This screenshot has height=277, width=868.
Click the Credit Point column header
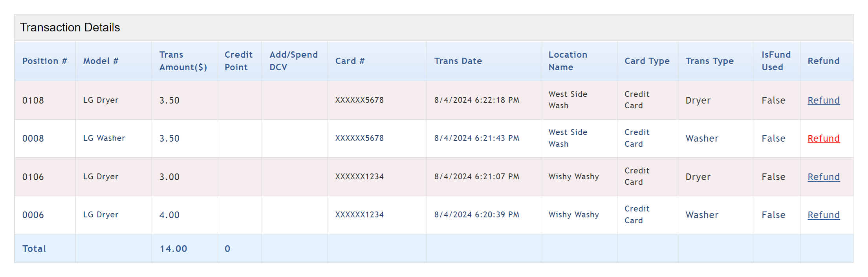[x=238, y=61]
